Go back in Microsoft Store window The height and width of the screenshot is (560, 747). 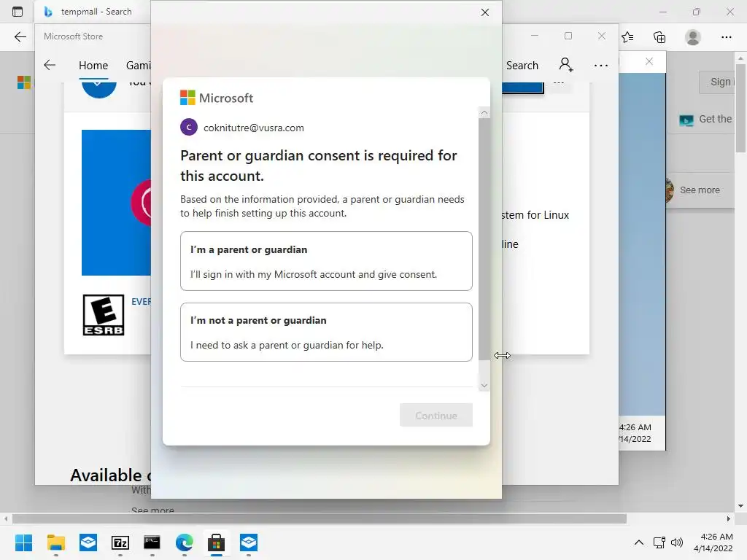pyautogui.click(x=50, y=65)
